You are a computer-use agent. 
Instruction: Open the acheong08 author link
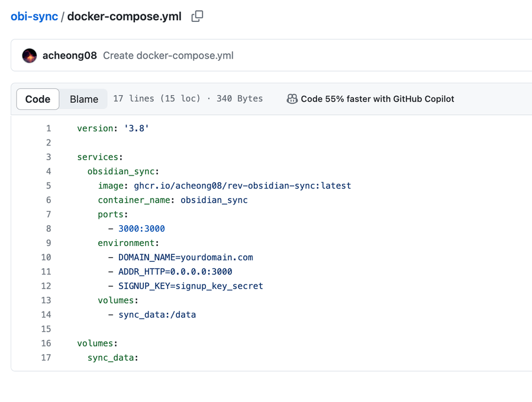70,56
